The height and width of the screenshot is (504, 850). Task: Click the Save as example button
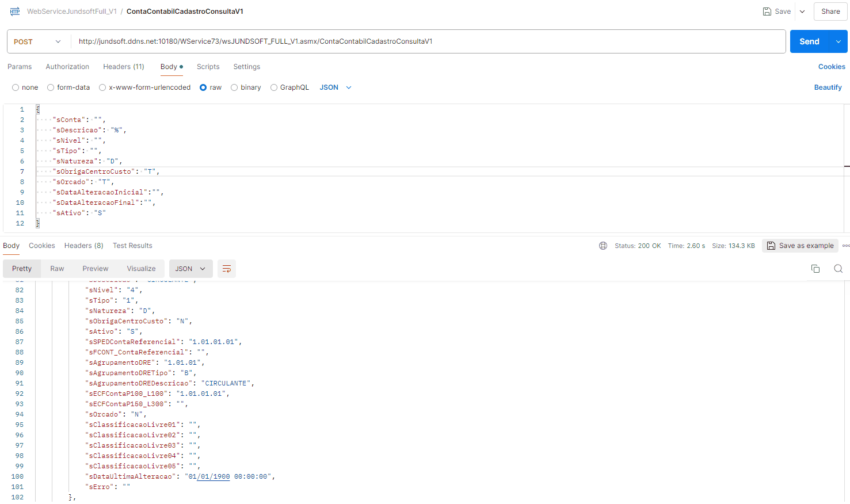click(x=800, y=246)
